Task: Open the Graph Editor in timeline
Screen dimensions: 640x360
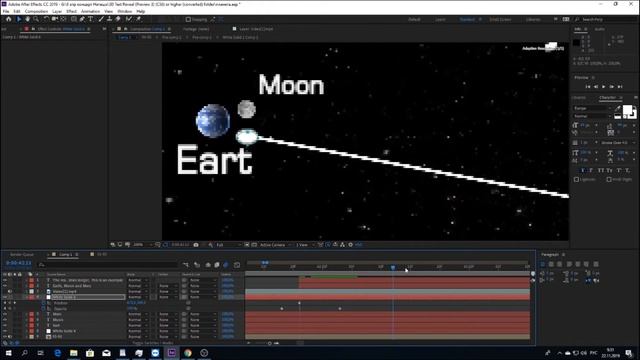Action: 237,265
